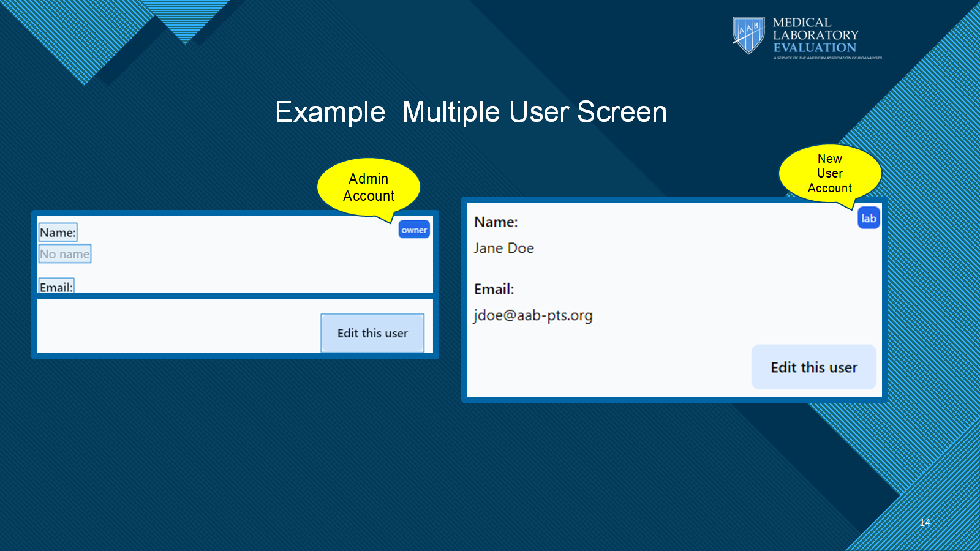
Task: Select the yellow Admin Account callout bubble
Action: click(x=369, y=187)
